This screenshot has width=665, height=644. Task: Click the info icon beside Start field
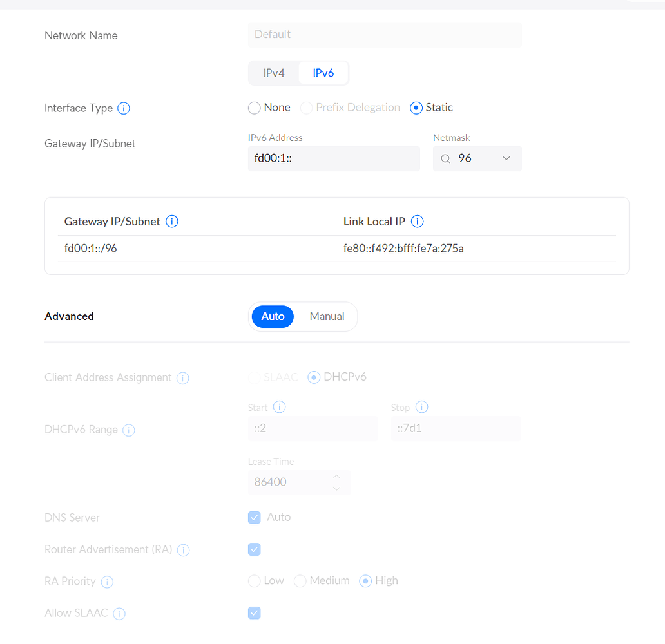click(280, 407)
